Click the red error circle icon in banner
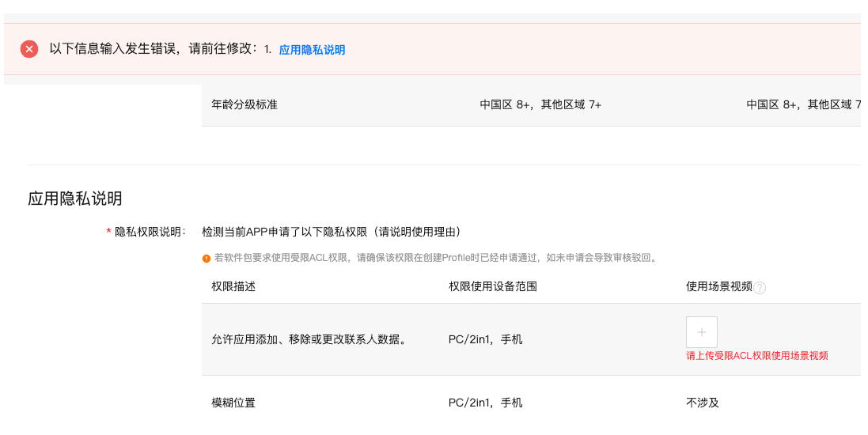 [x=29, y=49]
